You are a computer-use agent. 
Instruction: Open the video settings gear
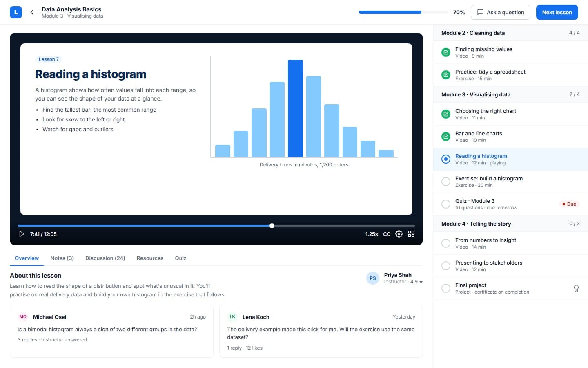coord(399,234)
